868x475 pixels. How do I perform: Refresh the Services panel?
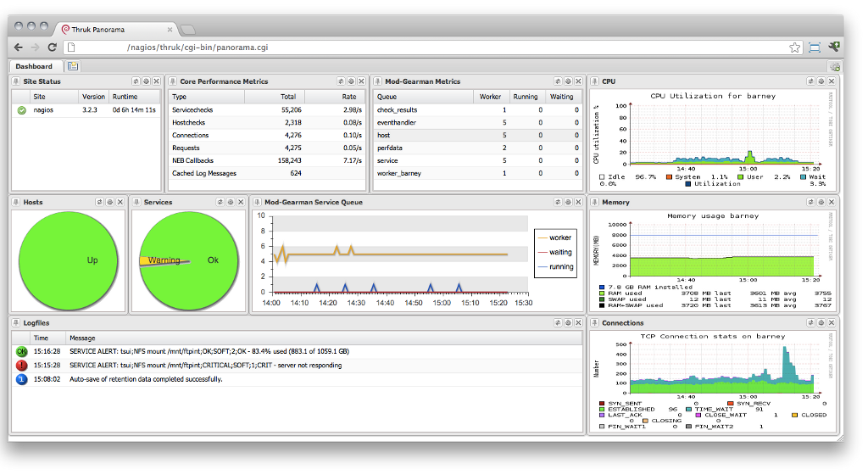tap(220, 202)
